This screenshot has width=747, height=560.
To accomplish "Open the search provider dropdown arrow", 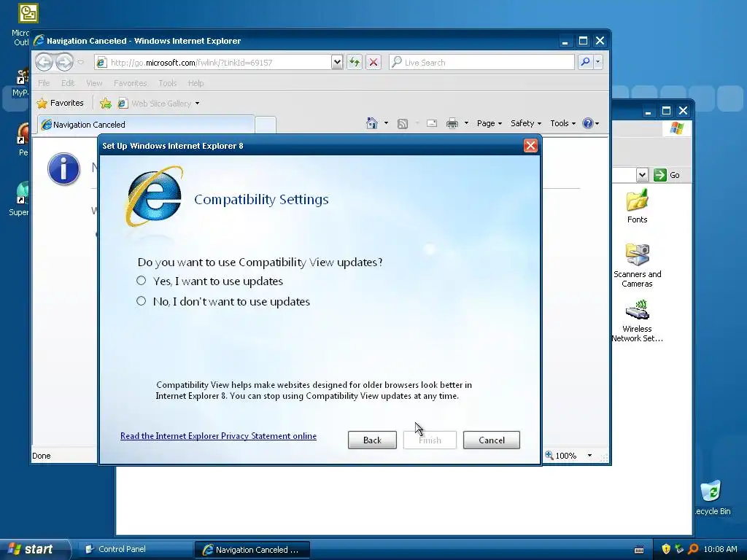I will tap(598, 62).
